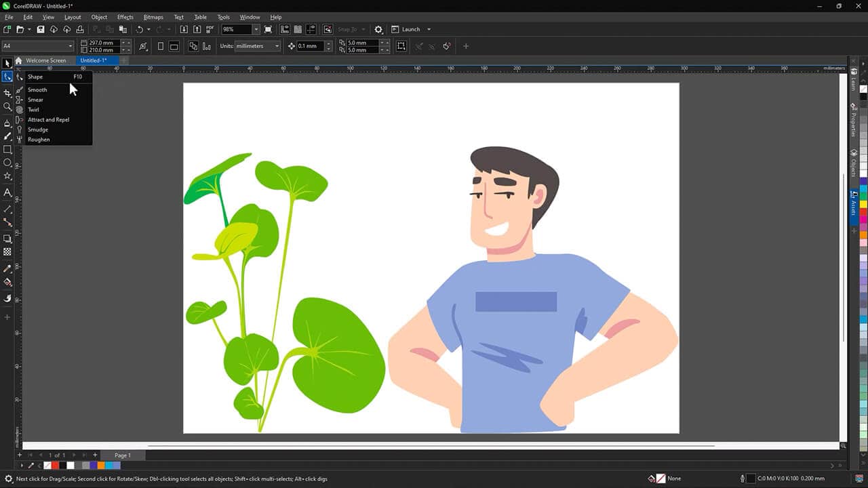Click the Launch button
Viewport: 868px width, 488px height.
pyautogui.click(x=406, y=30)
